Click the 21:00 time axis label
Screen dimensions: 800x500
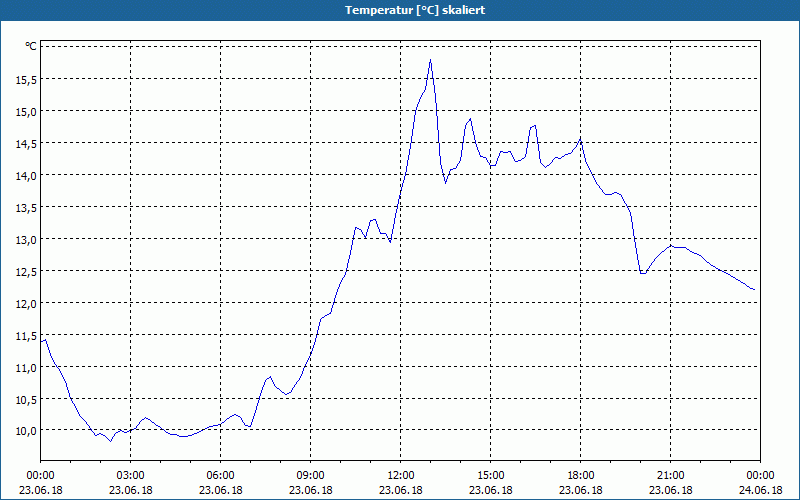670,476
